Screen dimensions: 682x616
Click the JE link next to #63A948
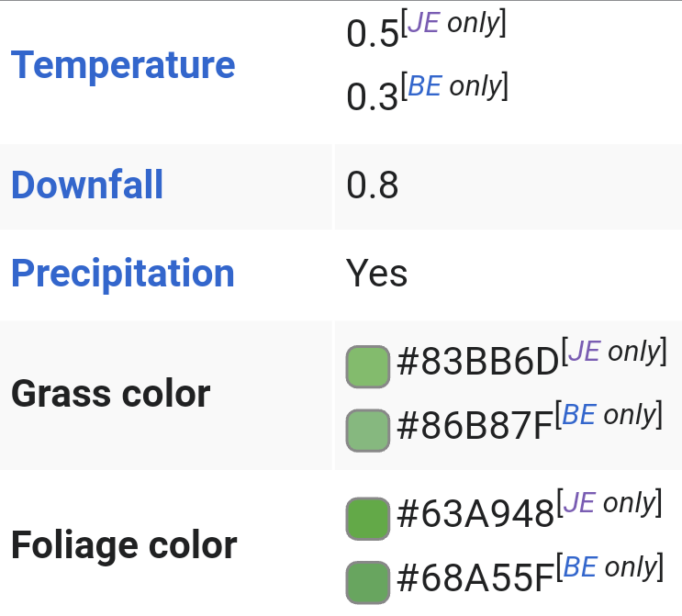(579, 503)
